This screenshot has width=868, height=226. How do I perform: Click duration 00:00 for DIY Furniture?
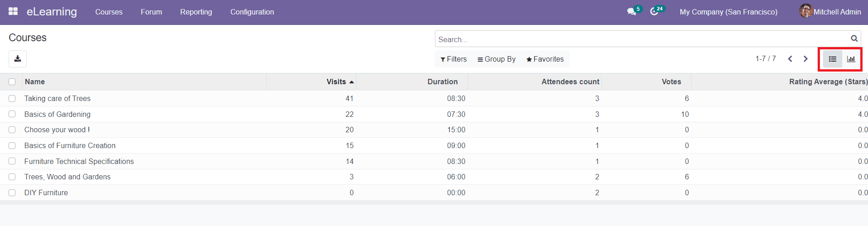point(456,192)
